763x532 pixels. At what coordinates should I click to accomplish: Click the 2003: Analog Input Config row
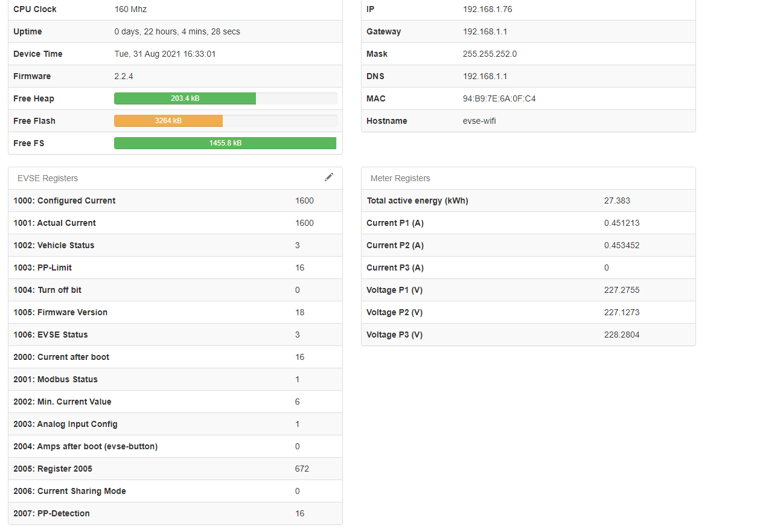point(175,424)
